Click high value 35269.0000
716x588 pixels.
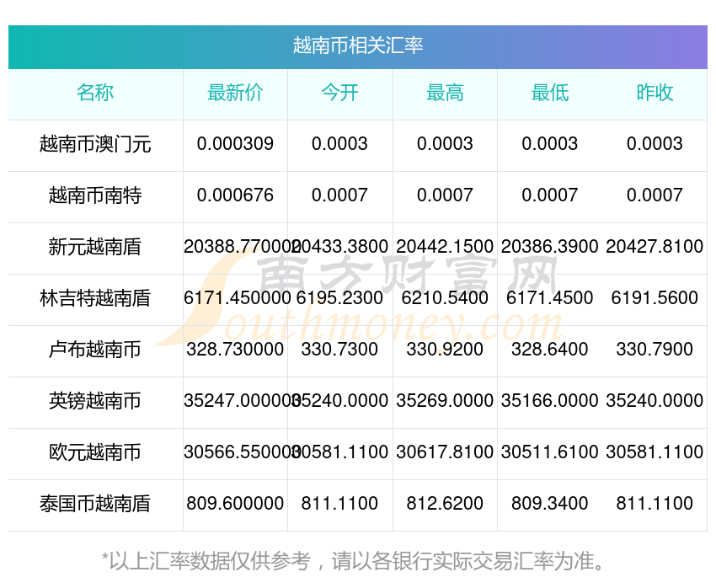click(x=445, y=401)
